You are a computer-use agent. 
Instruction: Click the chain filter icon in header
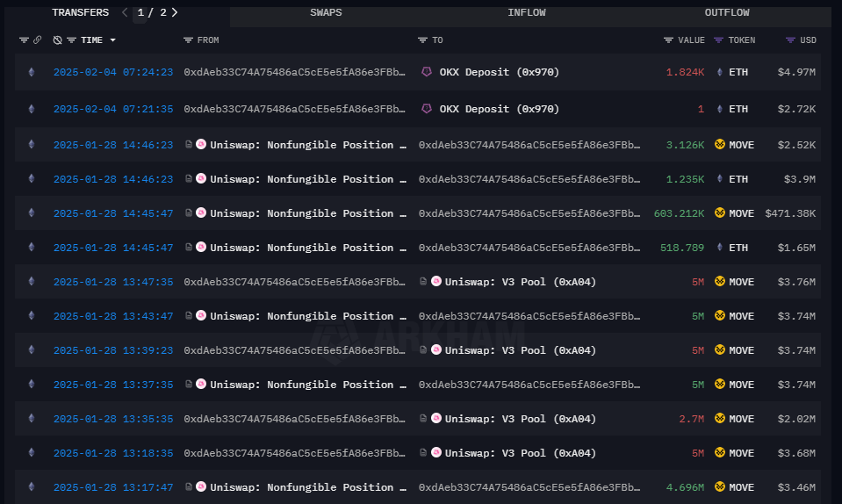24,40
